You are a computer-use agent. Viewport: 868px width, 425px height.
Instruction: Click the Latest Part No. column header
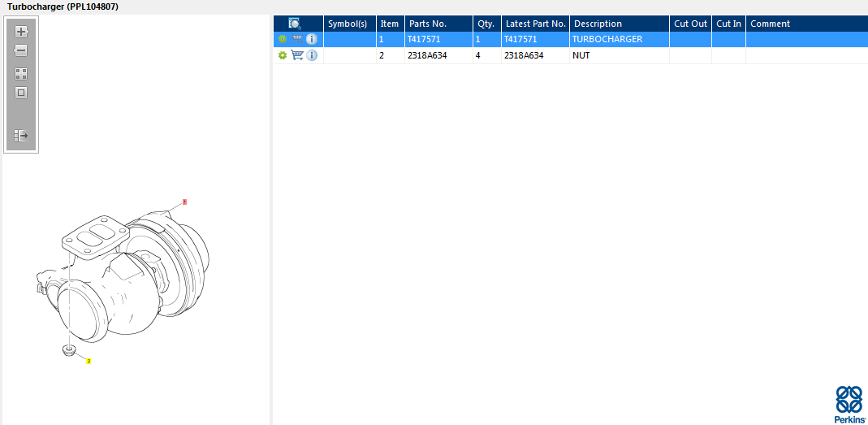pyautogui.click(x=535, y=24)
